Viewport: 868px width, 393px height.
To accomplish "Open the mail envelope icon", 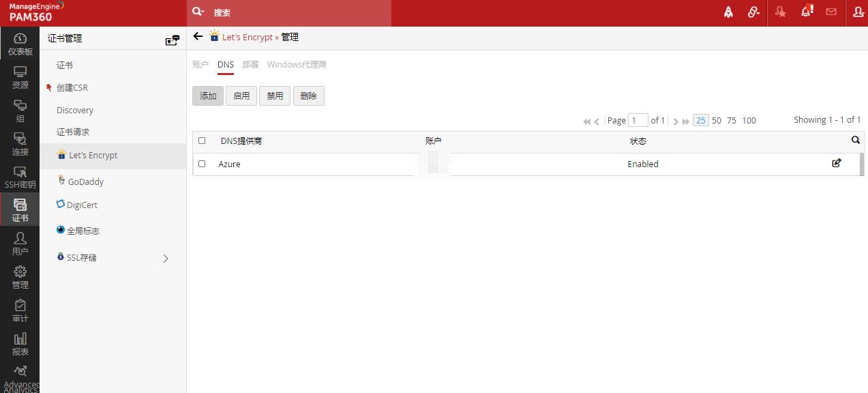I will tap(831, 12).
